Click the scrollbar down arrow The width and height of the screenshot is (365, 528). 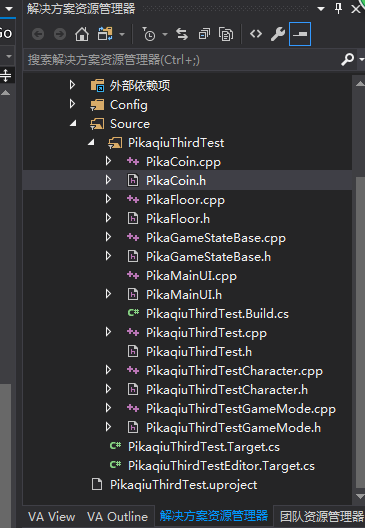tap(360, 496)
